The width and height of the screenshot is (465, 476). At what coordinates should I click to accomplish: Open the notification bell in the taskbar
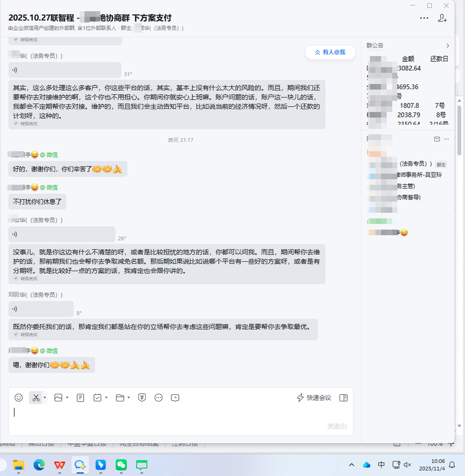tap(452, 465)
